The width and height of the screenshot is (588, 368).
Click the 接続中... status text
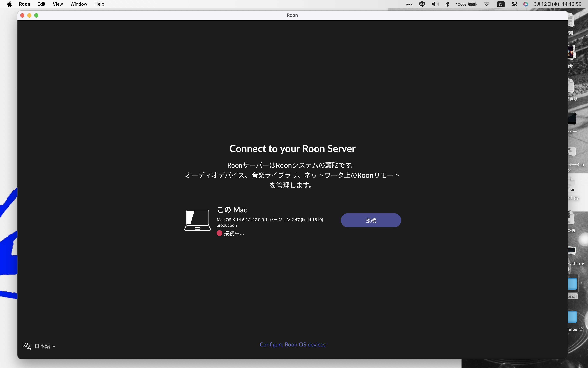point(234,233)
